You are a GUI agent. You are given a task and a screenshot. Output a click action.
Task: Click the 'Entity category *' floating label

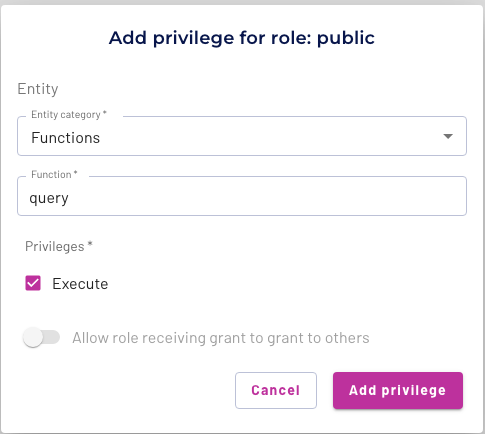pos(69,114)
